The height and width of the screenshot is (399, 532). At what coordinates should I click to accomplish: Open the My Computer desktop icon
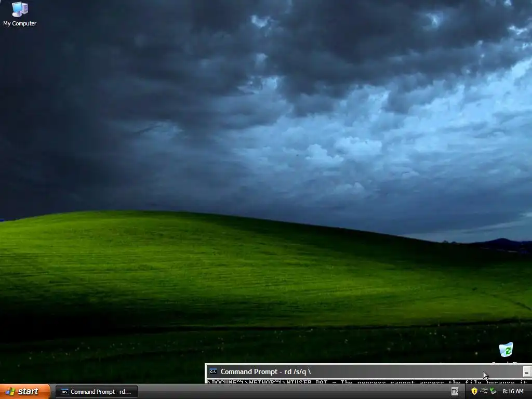pos(20,14)
